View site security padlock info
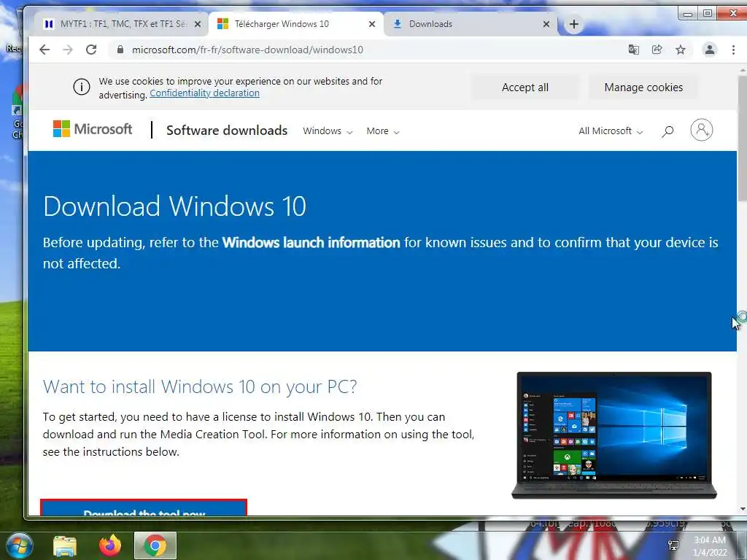 point(120,50)
